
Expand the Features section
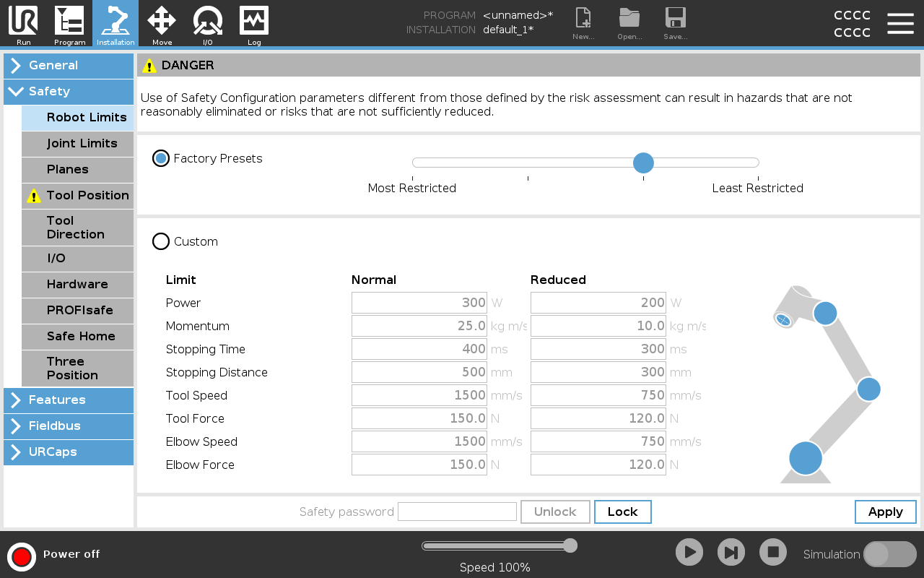pyautogui.click(x=69, y=400)
